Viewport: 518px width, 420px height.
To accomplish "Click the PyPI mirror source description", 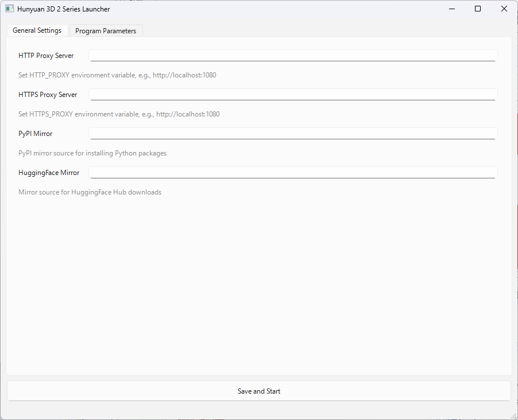I will [92, 153].
